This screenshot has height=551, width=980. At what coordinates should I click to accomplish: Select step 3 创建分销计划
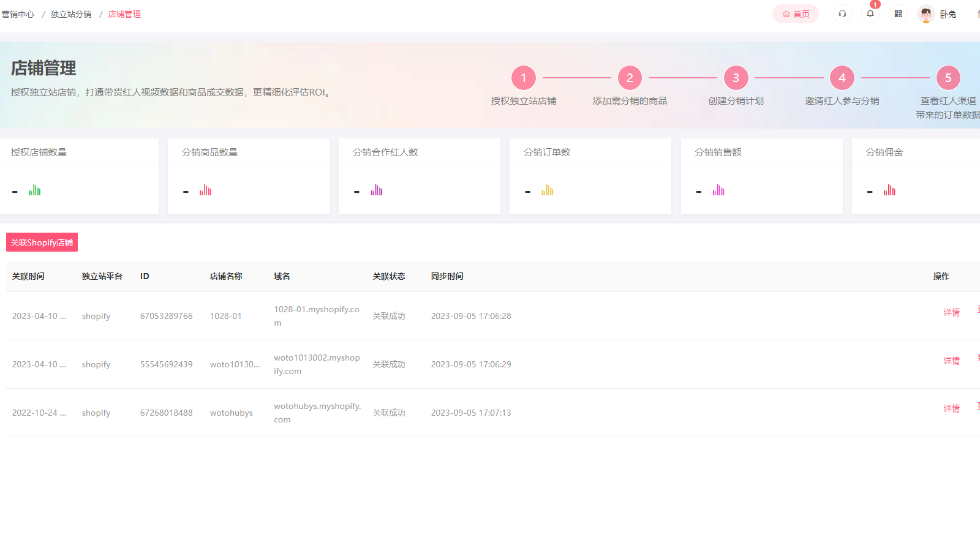click(x=735, y=78)
